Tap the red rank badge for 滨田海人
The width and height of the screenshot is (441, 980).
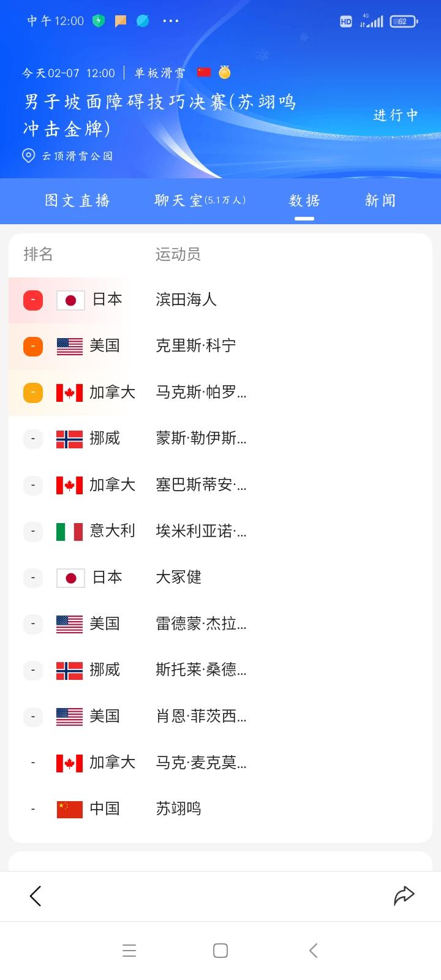(33, 300)
